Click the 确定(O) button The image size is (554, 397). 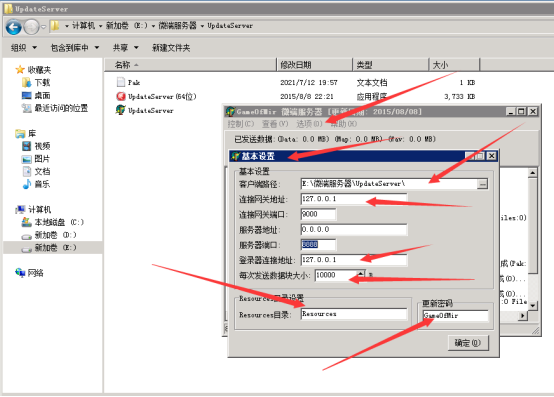point(468,343)
